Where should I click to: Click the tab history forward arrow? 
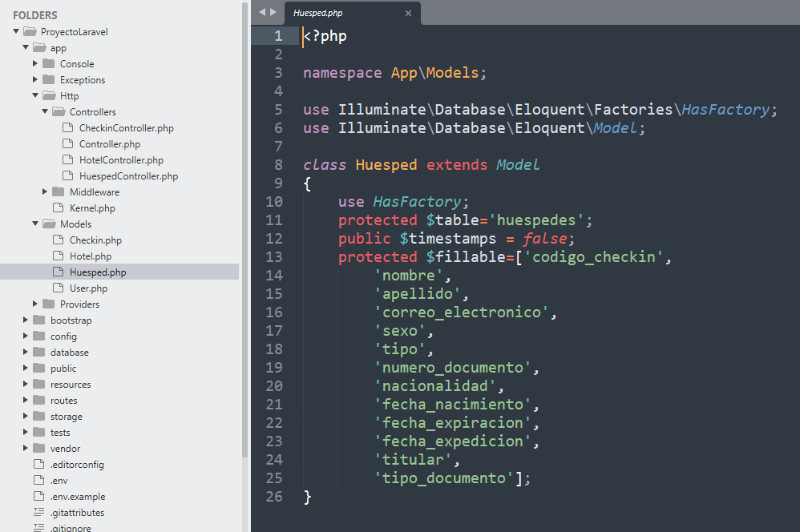coord(273,12)
